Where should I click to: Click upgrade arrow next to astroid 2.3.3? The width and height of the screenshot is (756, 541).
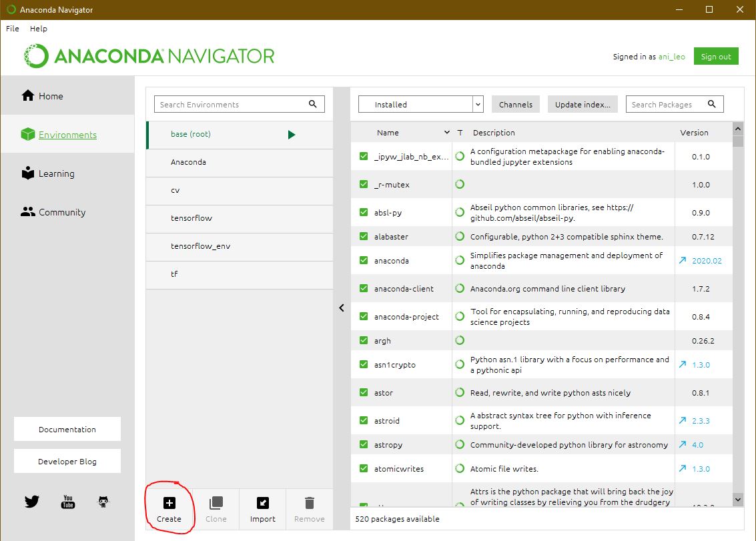click(x=682, y=420)
